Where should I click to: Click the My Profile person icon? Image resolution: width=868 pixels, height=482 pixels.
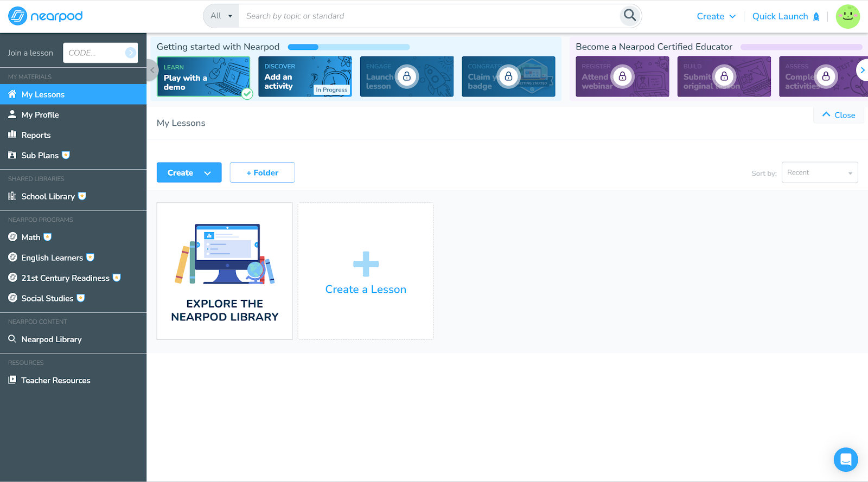tap(12, 114)
